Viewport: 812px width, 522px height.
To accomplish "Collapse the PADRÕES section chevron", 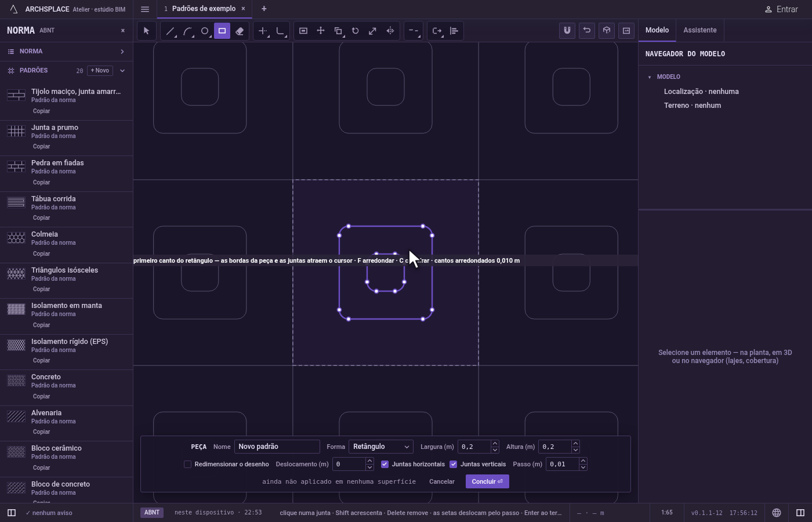I will tap(122, 71).
